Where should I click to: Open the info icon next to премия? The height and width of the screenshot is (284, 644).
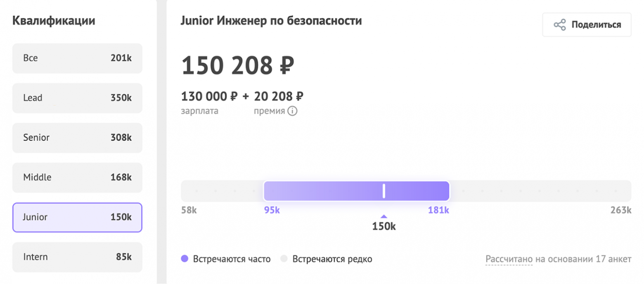point(293,111)
